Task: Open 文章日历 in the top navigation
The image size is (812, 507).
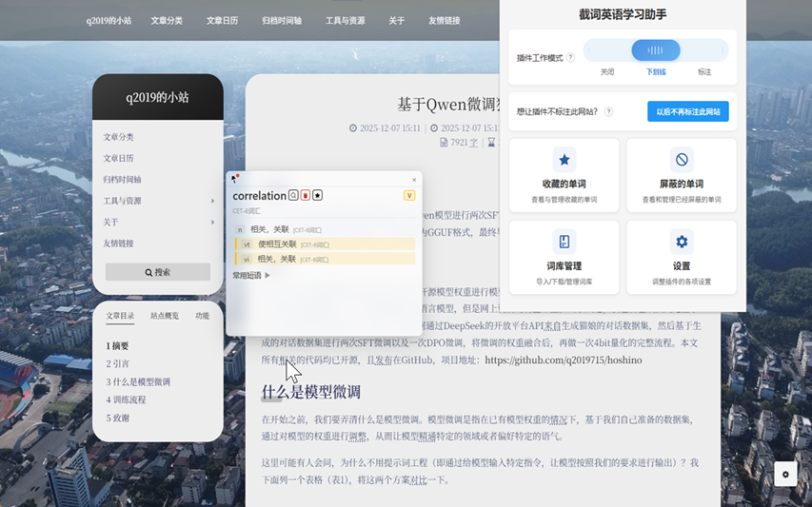Action: pos(222,21)
